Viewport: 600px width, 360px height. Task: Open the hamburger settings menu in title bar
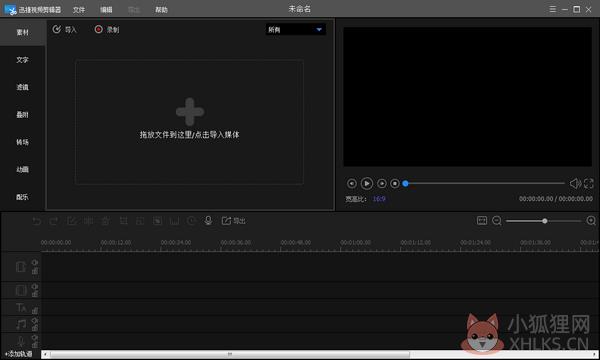tap(553, 9)
